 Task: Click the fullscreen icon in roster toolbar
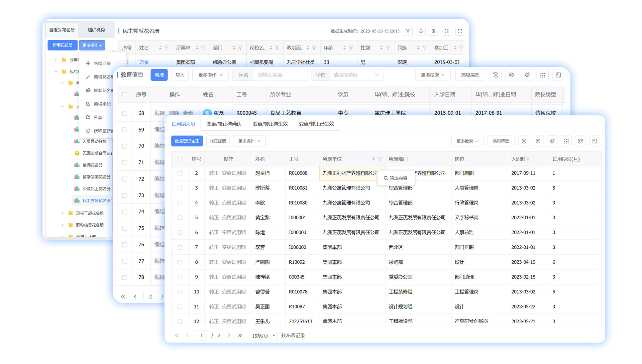[447, 31]
